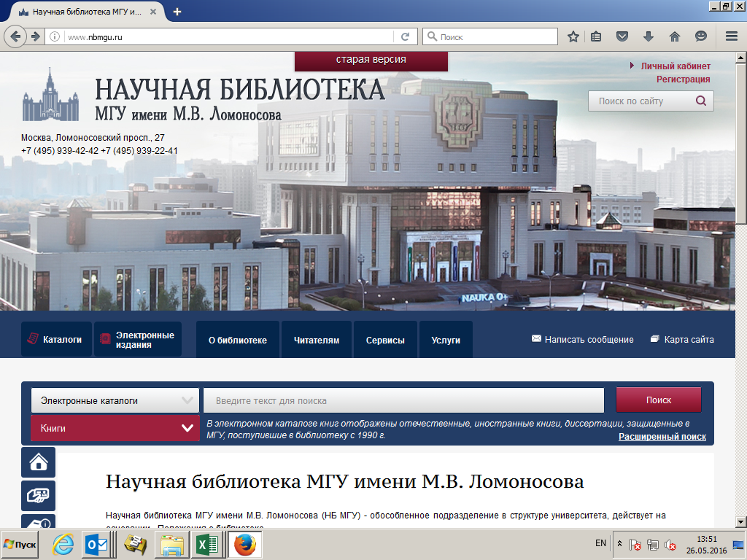Open the file explorer folder on the taskbar

(x=171, y=545)
